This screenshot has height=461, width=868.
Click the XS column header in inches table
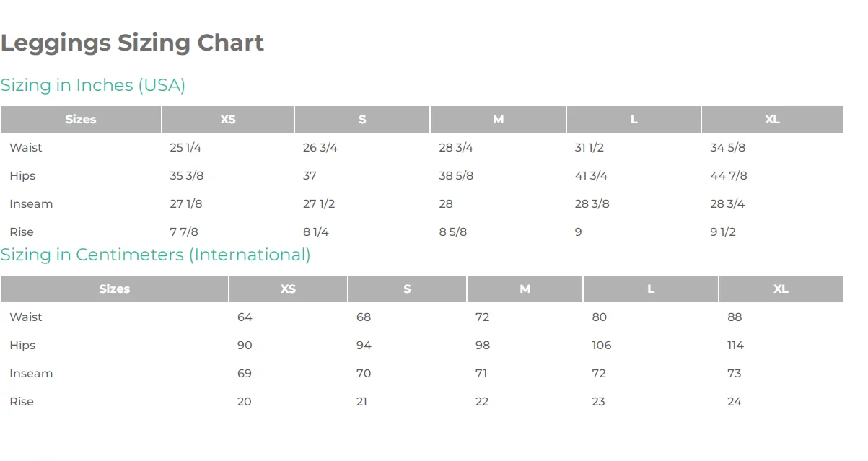(x=228, y=120)
